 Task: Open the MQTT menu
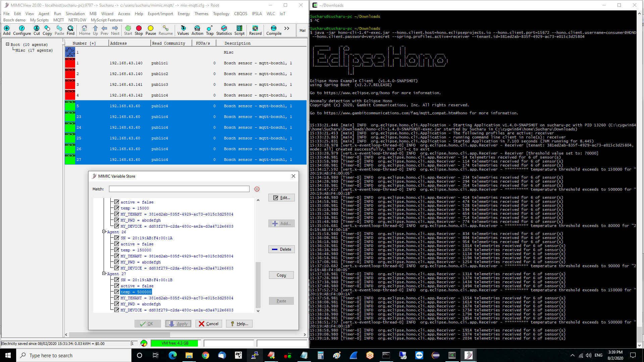click(58, 20)
